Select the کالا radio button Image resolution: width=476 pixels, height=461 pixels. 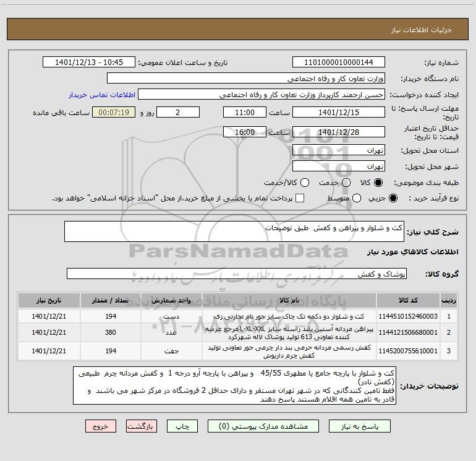tap(378, 183)
